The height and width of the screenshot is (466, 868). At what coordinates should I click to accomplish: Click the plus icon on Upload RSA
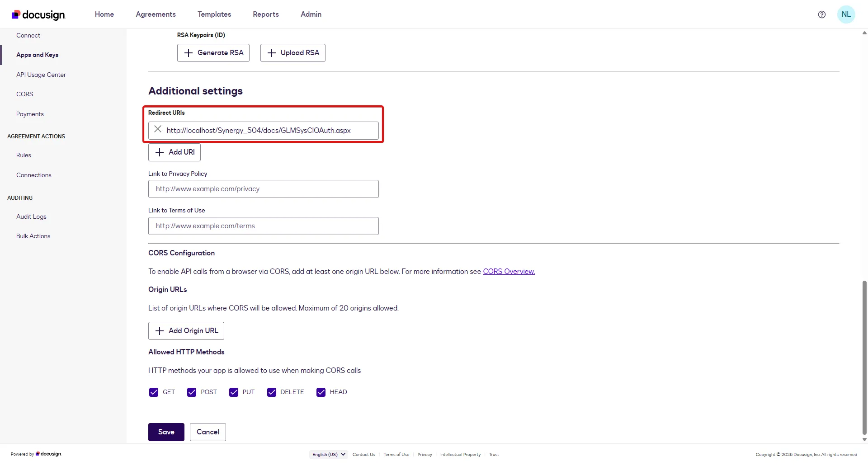click(272, 53)
